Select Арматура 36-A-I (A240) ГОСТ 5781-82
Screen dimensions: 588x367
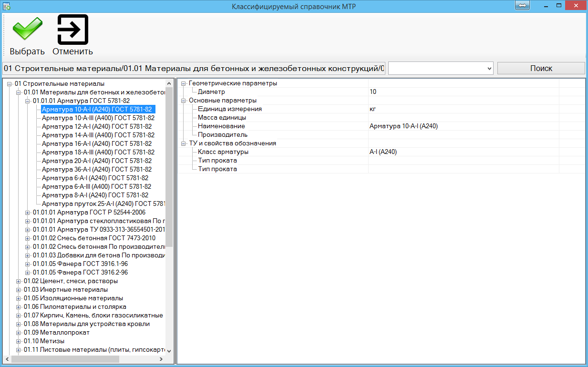[x=97, y=169]
